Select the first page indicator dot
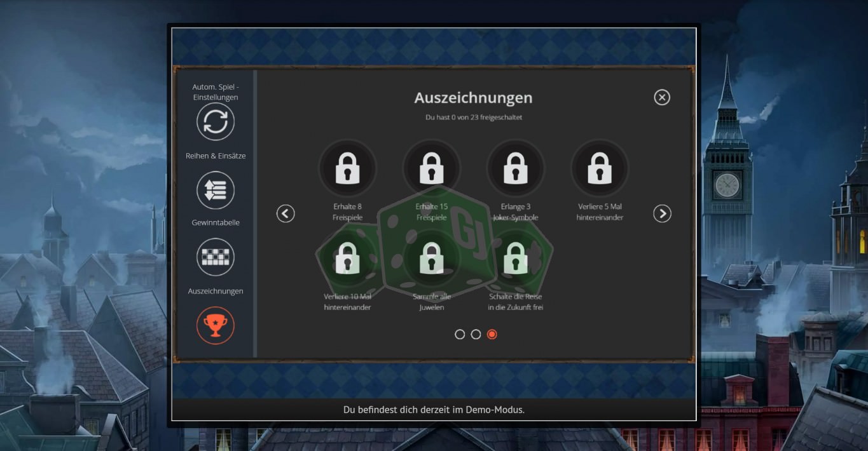 460,334
